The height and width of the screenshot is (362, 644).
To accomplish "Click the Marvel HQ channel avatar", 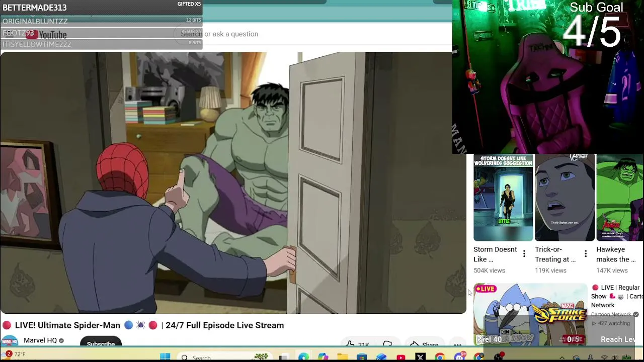I will (x=9, y=341).
